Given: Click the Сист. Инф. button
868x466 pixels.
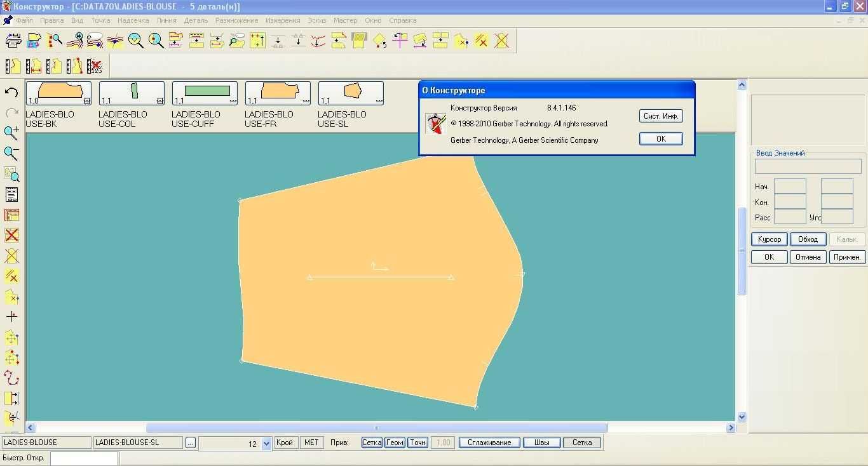Looking at the screenshot, I should (x=661, y=116).
